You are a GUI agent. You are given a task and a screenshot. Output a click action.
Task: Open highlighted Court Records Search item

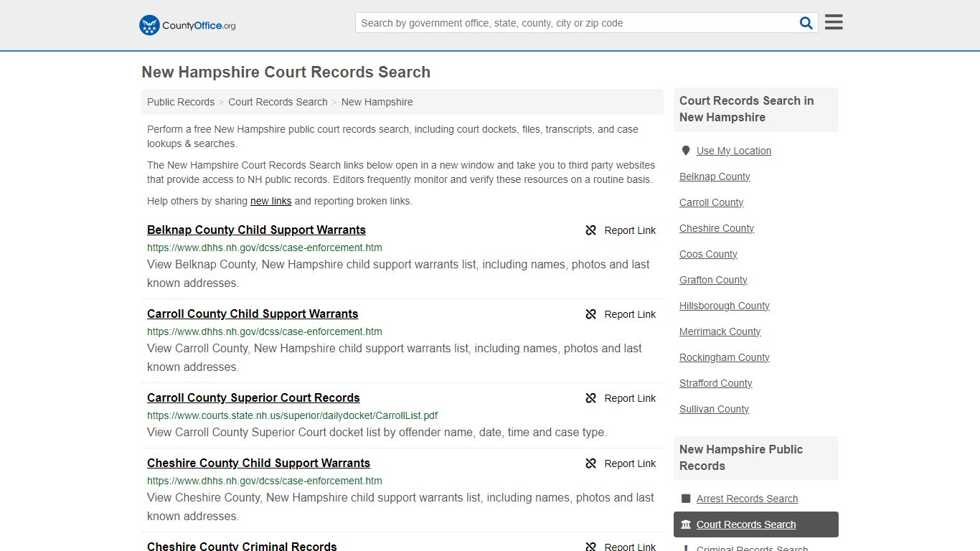[x=756, y=524]
